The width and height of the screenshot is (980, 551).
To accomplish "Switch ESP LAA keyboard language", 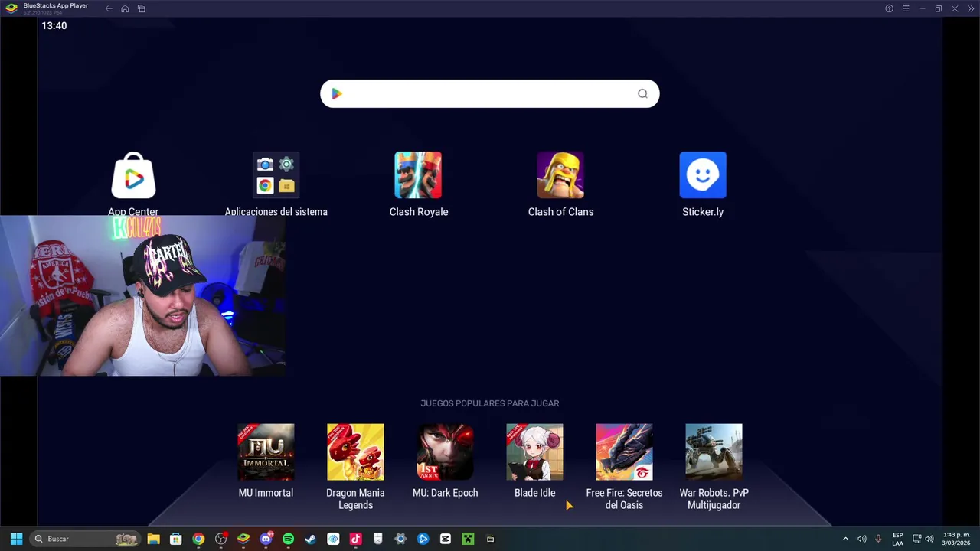I will coord(897,539).
